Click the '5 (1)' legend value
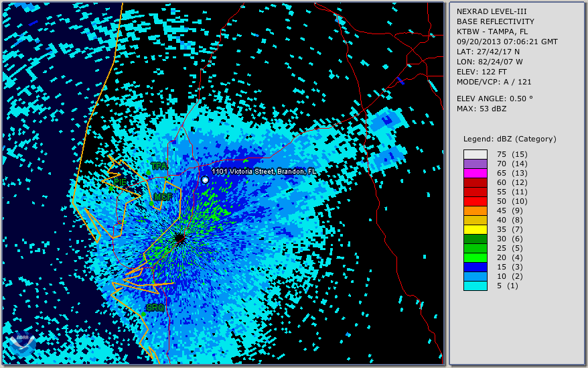588x368 pixels. (x=508, y=286)
